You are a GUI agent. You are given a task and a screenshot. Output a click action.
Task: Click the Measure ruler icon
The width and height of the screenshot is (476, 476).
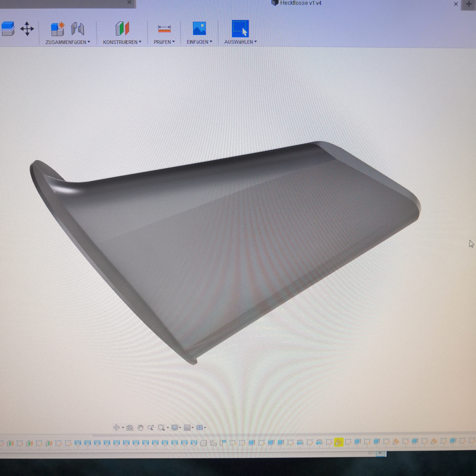click(164, 29)
